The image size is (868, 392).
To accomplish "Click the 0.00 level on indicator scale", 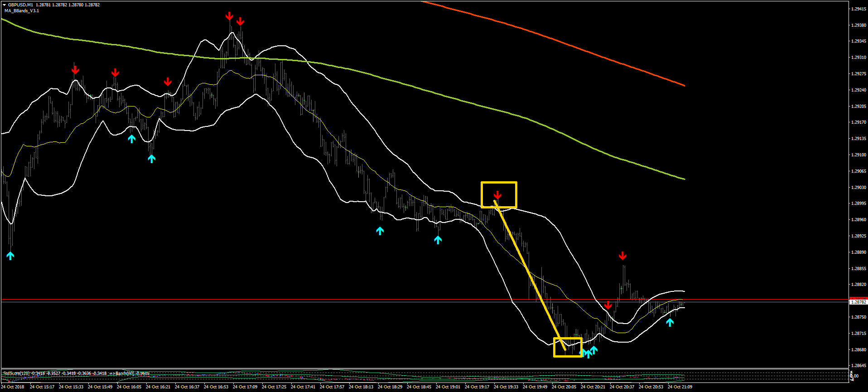I will point(855,376).
